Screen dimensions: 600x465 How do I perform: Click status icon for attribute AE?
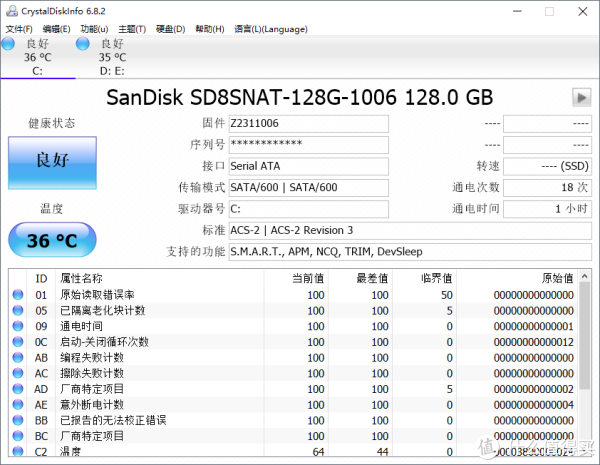point(18,405)
